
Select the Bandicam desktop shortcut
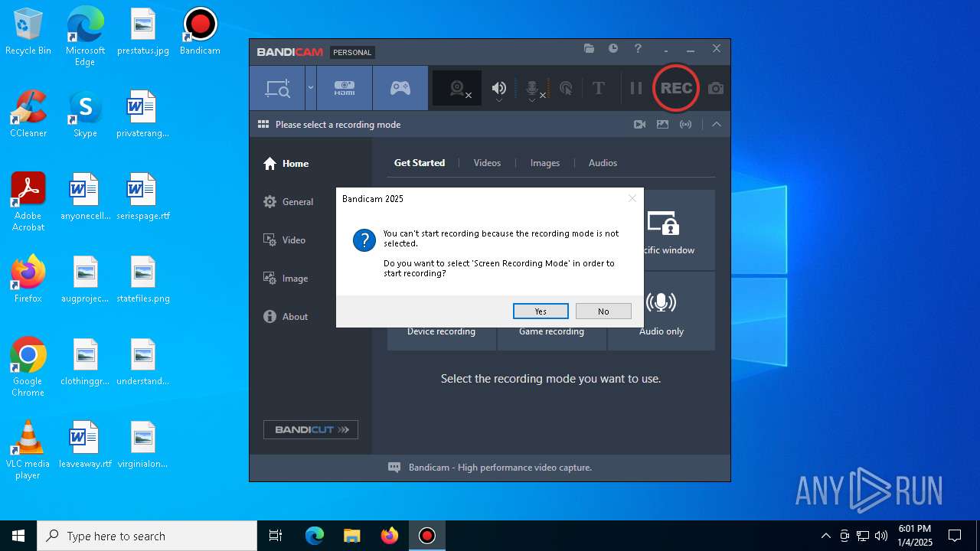click(200, 32)
